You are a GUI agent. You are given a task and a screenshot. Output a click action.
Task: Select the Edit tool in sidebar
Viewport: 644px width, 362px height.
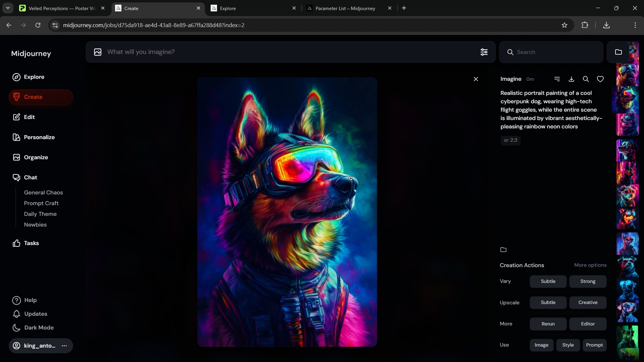click(30, 117)
